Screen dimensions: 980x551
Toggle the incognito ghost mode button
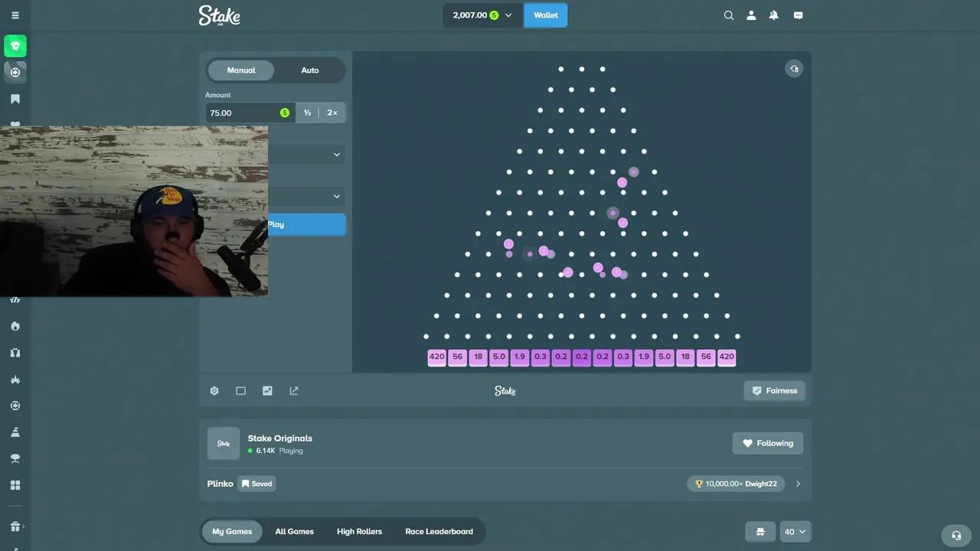tap(760, 532)
